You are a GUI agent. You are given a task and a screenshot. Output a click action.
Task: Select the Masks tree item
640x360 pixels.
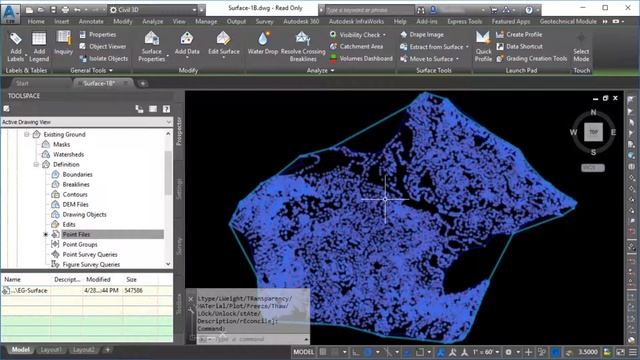coord(61,144)
